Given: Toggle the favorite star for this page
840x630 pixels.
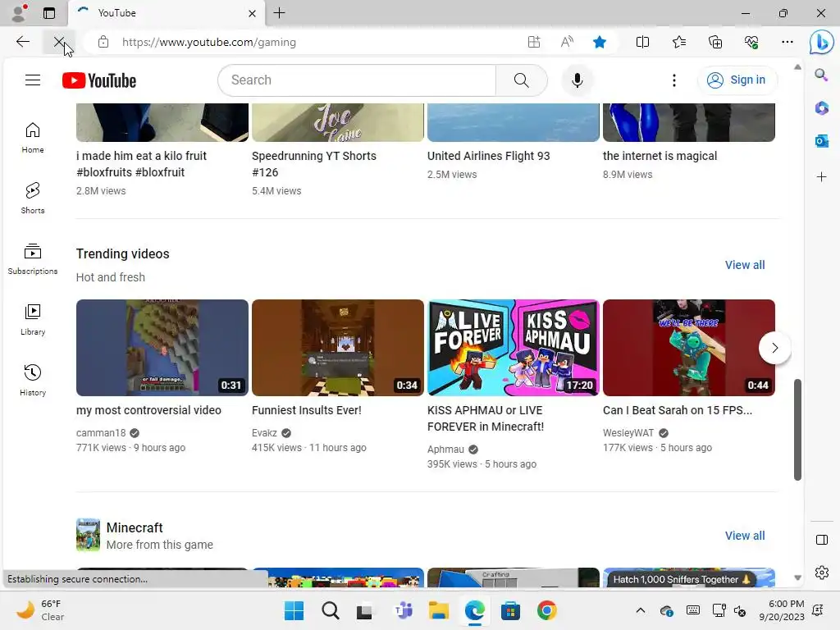Looking at the screenshot, I should pyautogui.click(x=600, y=42).
